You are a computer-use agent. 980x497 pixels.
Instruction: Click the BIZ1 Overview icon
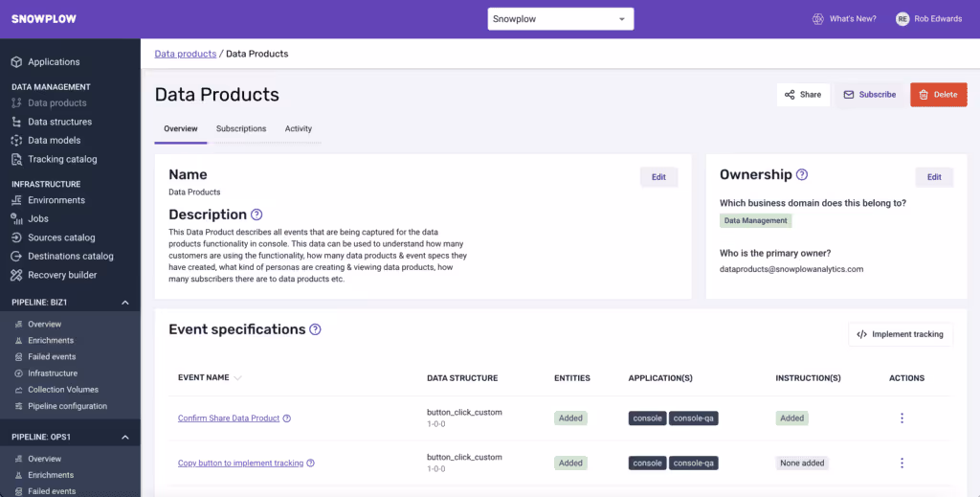coord(18,325)
